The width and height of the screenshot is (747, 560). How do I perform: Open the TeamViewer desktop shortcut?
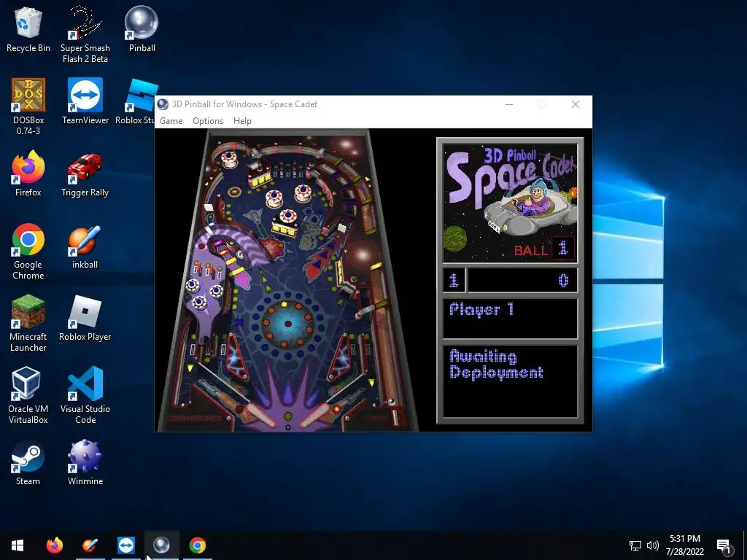pyautogui.click(x=85, y=101)
